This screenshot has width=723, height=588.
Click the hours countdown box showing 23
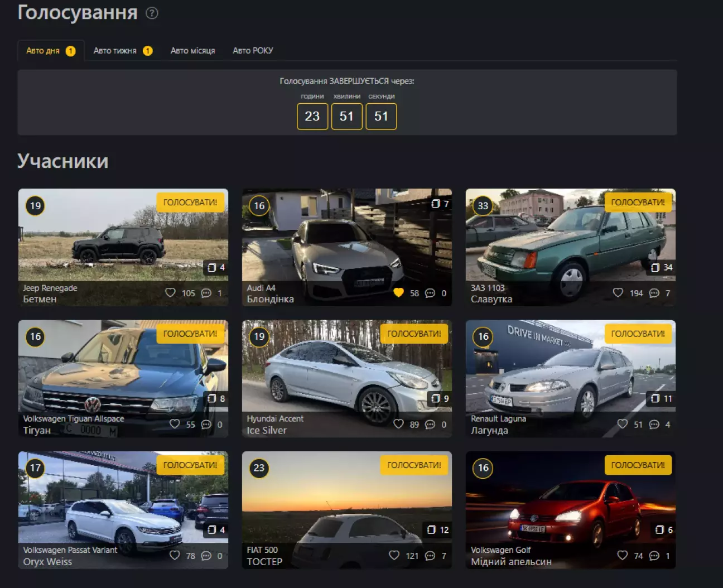[x=312, y=116]
